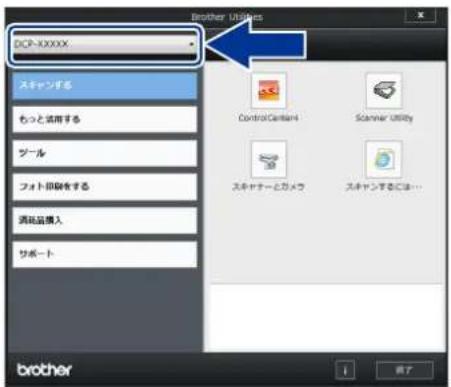Image resolution: width=451 pixels, height=387 pixels.
Task: Click the ControlCenter4 text label
Action: point(268,118)
